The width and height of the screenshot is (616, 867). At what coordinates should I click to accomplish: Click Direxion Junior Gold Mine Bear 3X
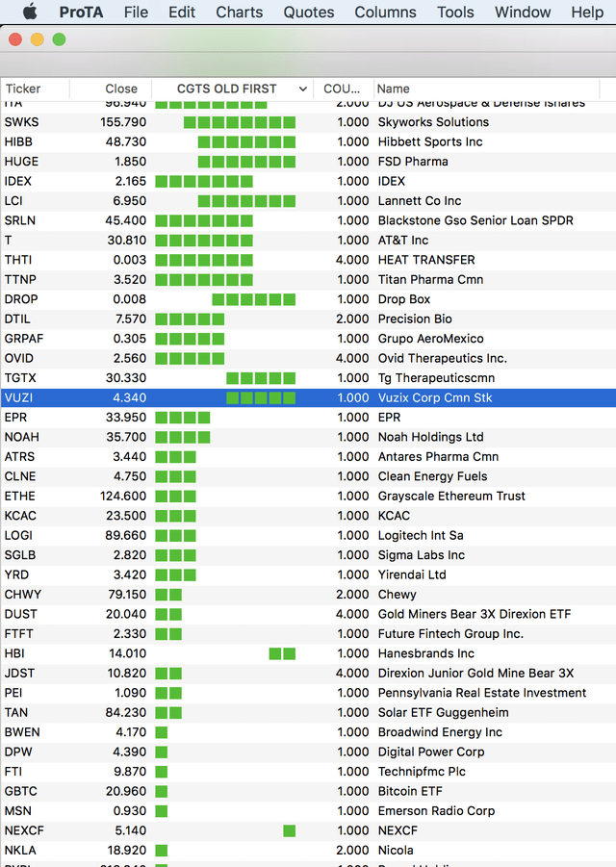(x=475, y=674)
